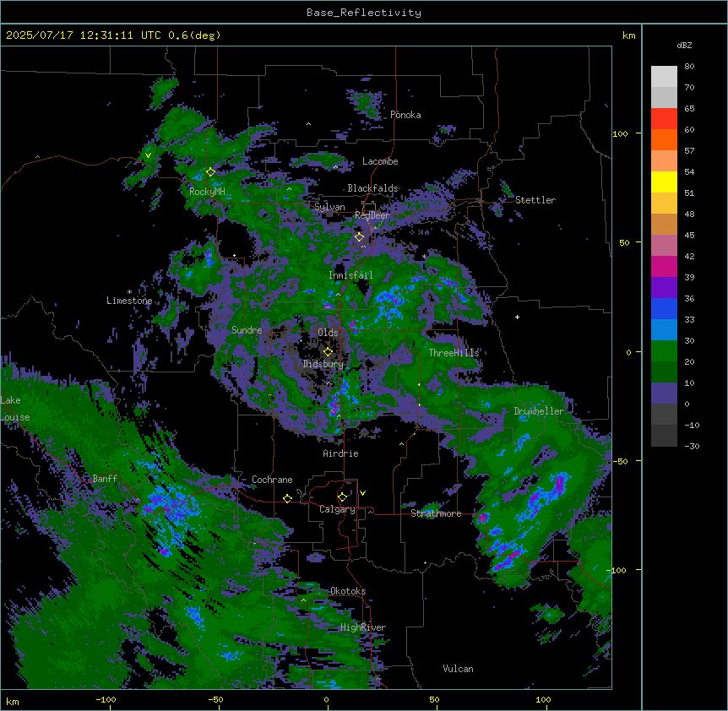The height and width of the screenshot is (711, 728).
Task: Pick the orange 60-57 dBZ legend swatch
Action: [664, 140]
